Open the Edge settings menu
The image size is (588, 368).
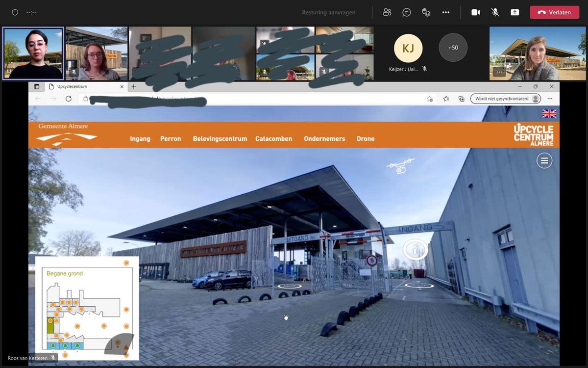pos(550,99)
